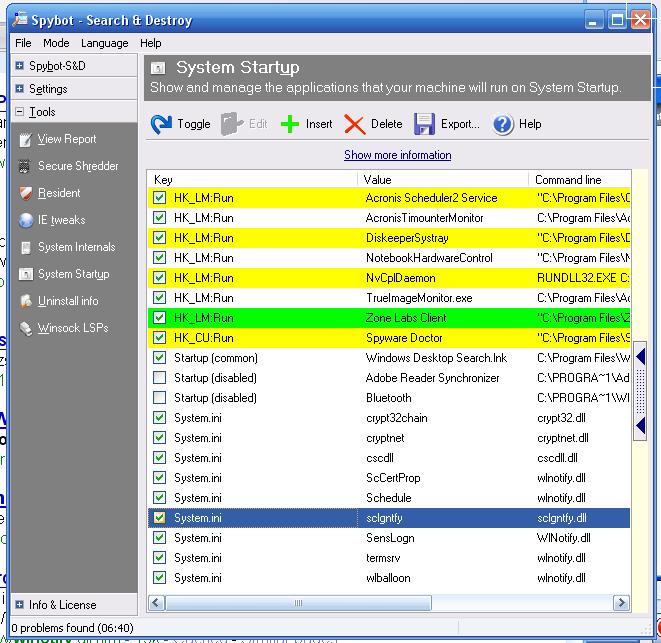Open the Mode menu
This screenshot has height=643, width=661.
point(56,43)
